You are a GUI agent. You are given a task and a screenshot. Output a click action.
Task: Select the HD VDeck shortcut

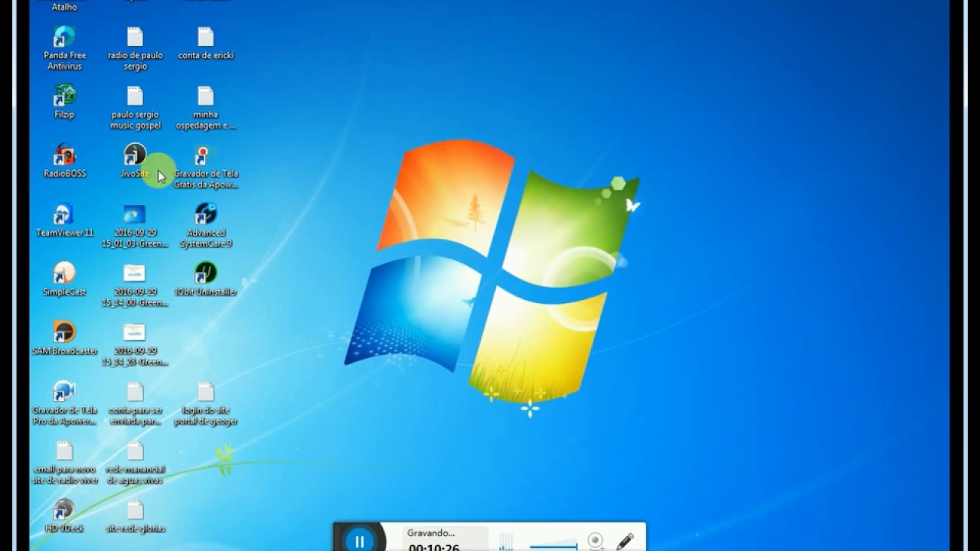[64, 515]
